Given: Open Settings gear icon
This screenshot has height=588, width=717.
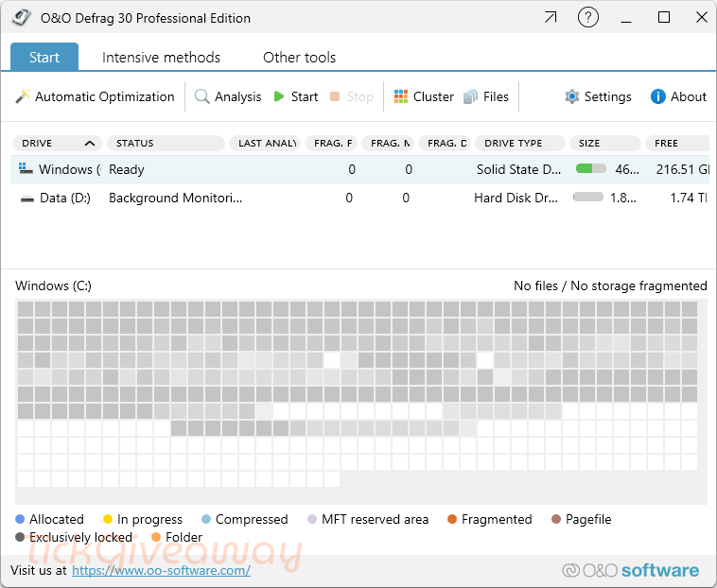Looking at the screenshot, I should (571, 96).
